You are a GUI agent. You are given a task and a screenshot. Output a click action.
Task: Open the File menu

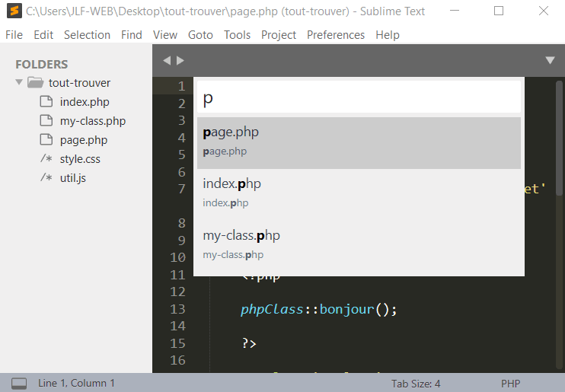14,35
